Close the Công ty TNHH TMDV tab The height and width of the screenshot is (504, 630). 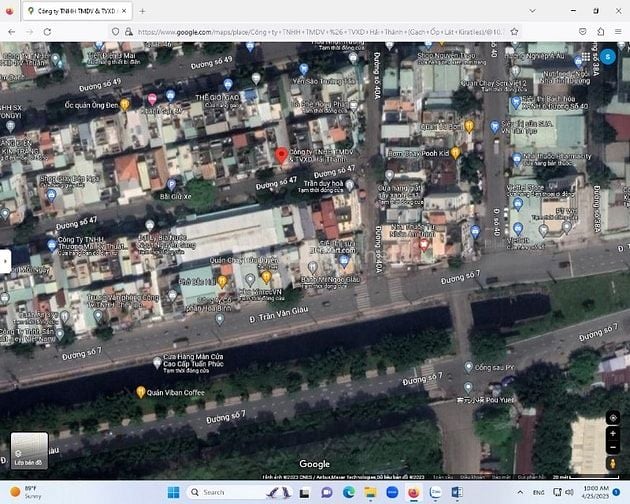tap(124, 11)
